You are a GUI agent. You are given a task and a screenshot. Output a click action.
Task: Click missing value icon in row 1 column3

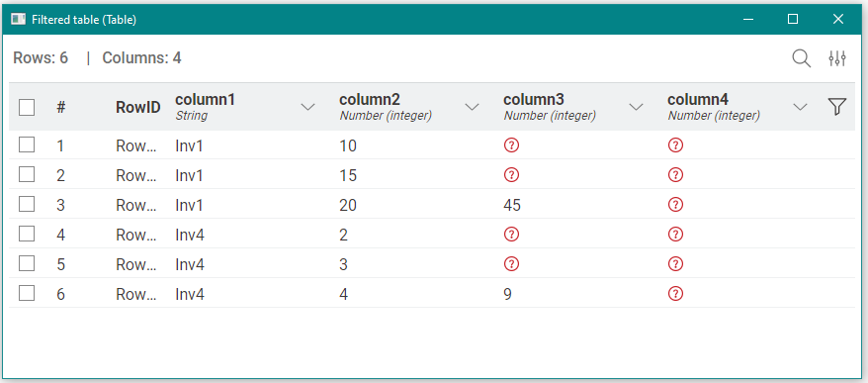(511, 145)
